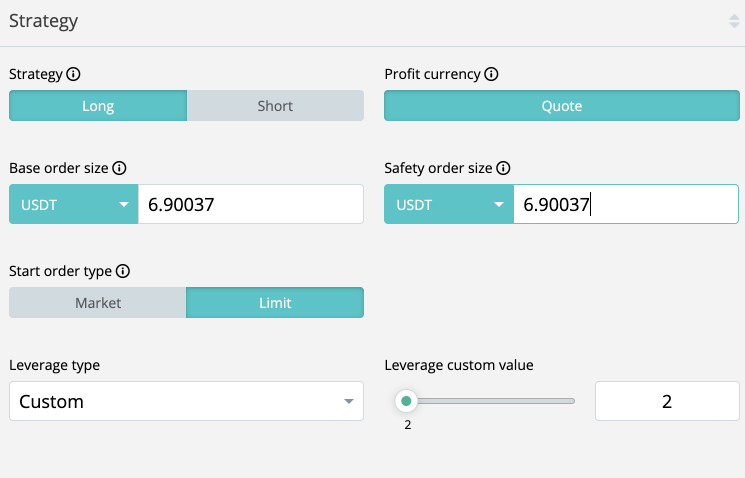Click the Leverage custom value number box
This screenshot has width=745, height=478.
(667, 401)
